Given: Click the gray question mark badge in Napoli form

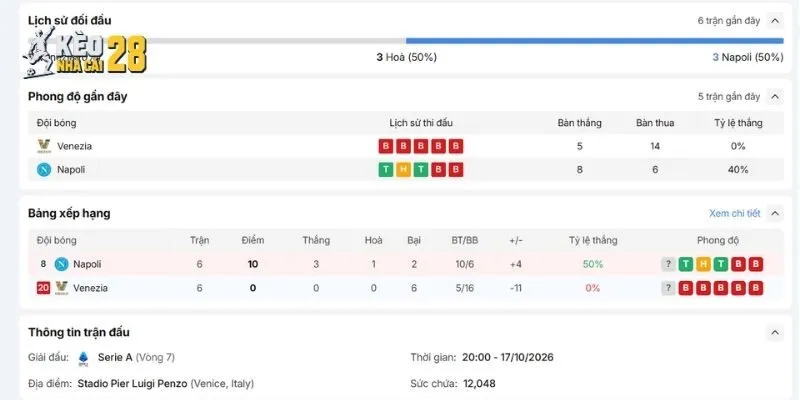Looking at the screenshot, I should 668,264.
